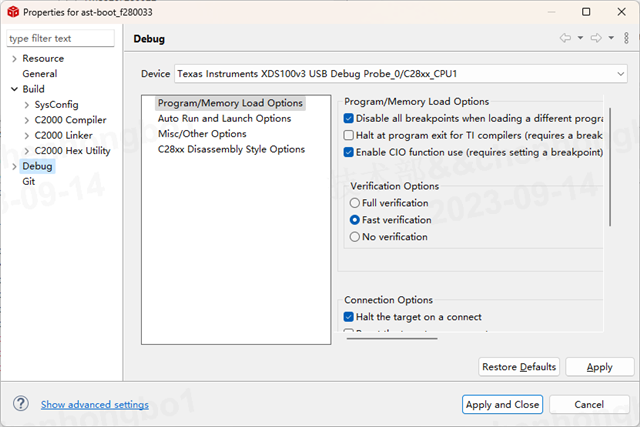Viewport: 640px width, 427px height.
Task: Click the help question mark icon
Action: coord(20,404)
